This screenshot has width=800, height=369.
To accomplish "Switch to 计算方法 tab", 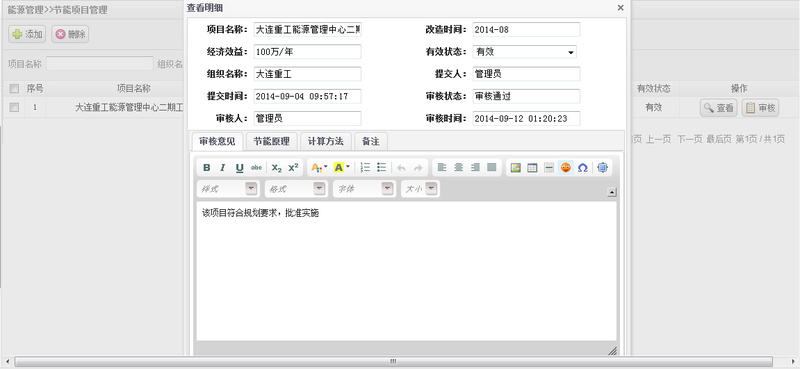I will 326,141.
